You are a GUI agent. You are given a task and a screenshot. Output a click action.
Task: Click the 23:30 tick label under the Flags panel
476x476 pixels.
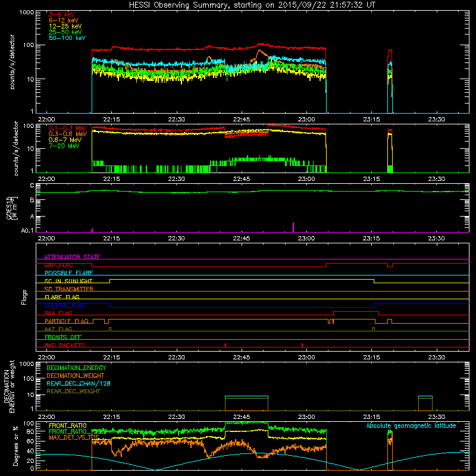pyautogui.click(x=437, y=358)
